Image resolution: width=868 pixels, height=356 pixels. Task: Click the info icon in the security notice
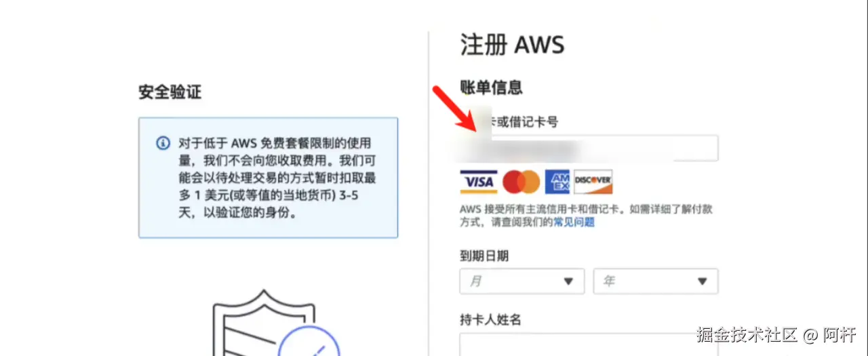[163, 143]
